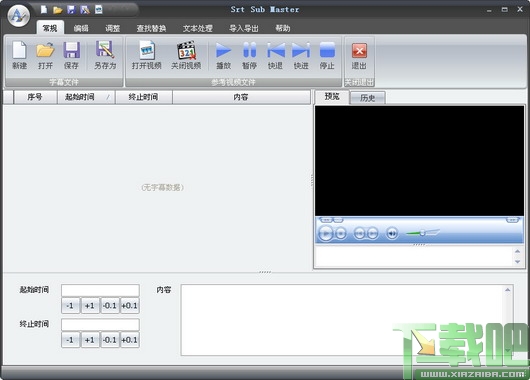Click the 内容 text editing box
The height and width of the screenshot is (380, 530).
(347, 320)
